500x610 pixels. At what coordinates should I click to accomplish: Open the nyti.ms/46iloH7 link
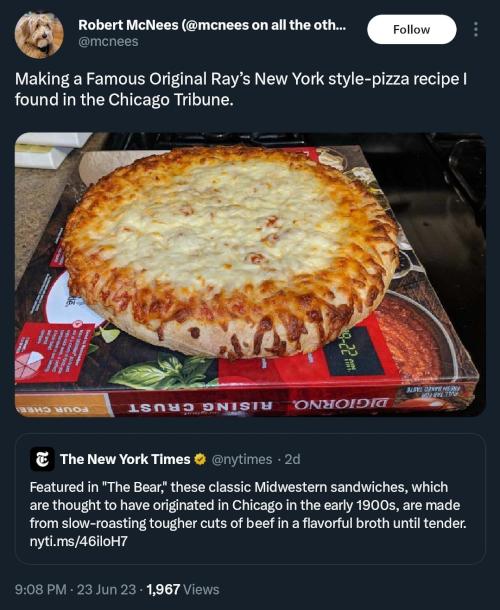79,541
